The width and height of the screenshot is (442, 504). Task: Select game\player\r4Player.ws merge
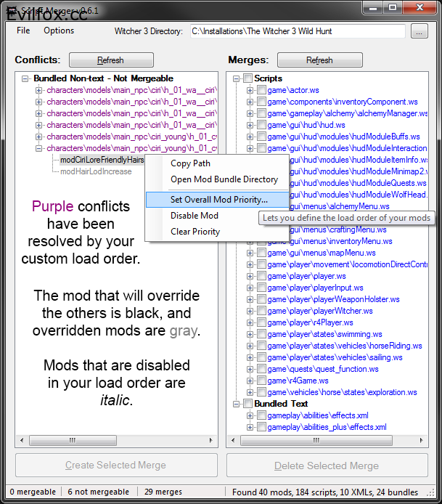(x=310, y=322)
